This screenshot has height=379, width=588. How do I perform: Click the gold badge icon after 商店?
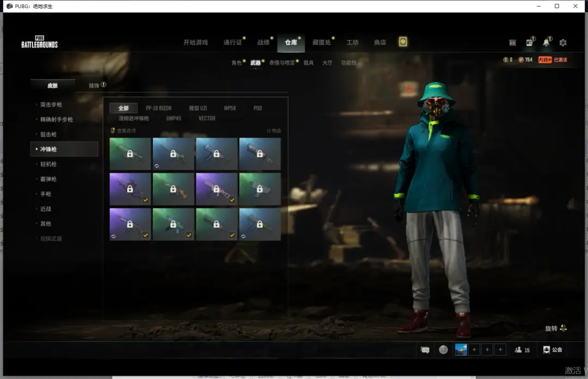403,42
